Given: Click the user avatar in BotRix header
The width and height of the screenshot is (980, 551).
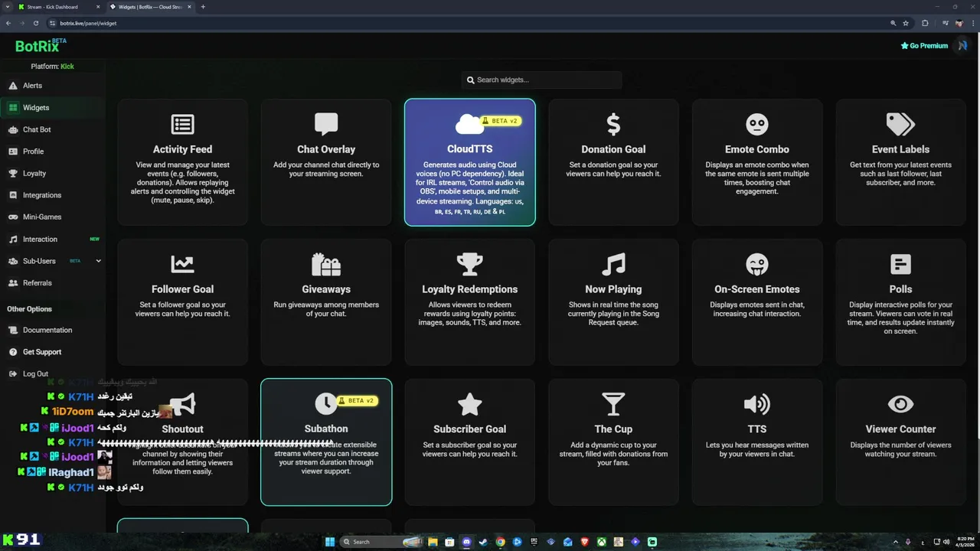Looking at the screenshot, I should [963, 46].
